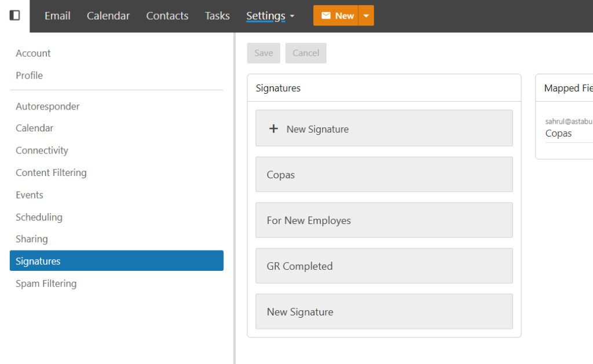This screenshot has height=364, width=593.
Task: Switch to Contacts in top bar
Action: coord(167,16)
